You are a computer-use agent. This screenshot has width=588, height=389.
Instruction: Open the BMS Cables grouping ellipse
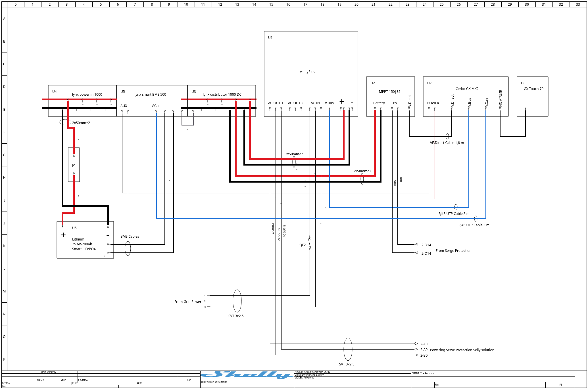point(128,248)
